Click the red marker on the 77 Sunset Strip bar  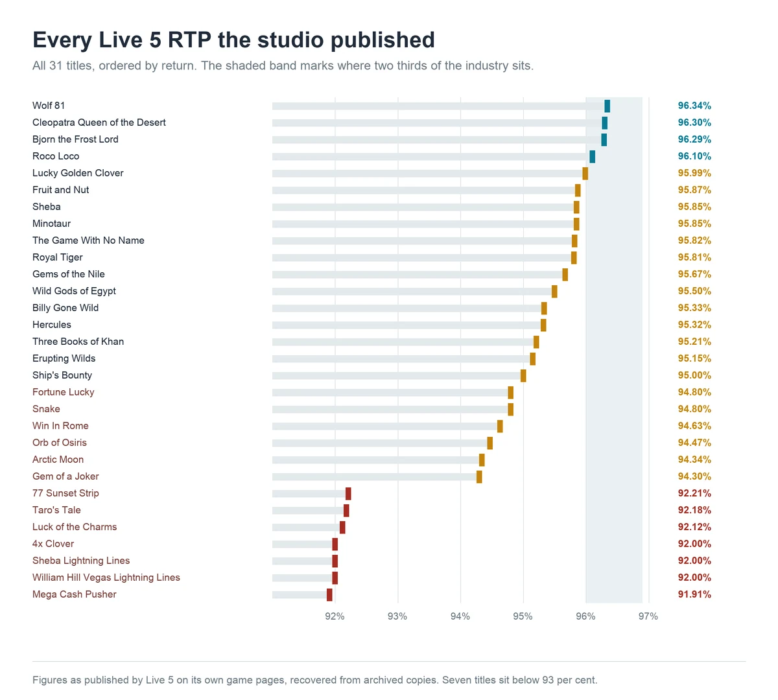348,494
